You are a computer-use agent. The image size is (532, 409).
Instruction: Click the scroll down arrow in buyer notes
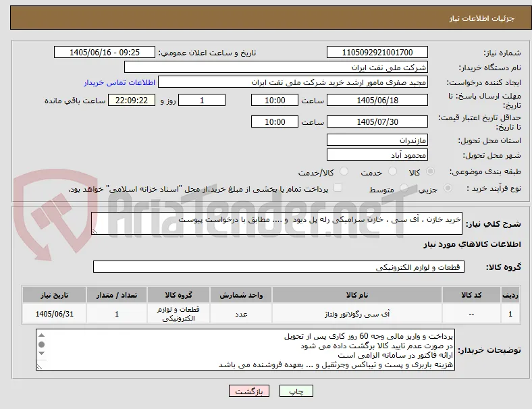[x=41, y=354]
